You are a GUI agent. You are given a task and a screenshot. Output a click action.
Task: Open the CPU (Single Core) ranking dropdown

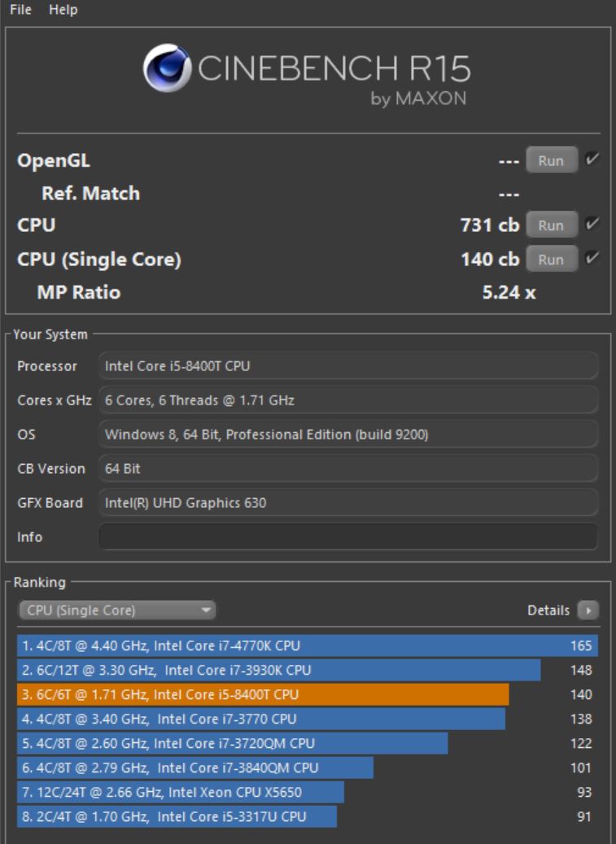pos(116,610)
